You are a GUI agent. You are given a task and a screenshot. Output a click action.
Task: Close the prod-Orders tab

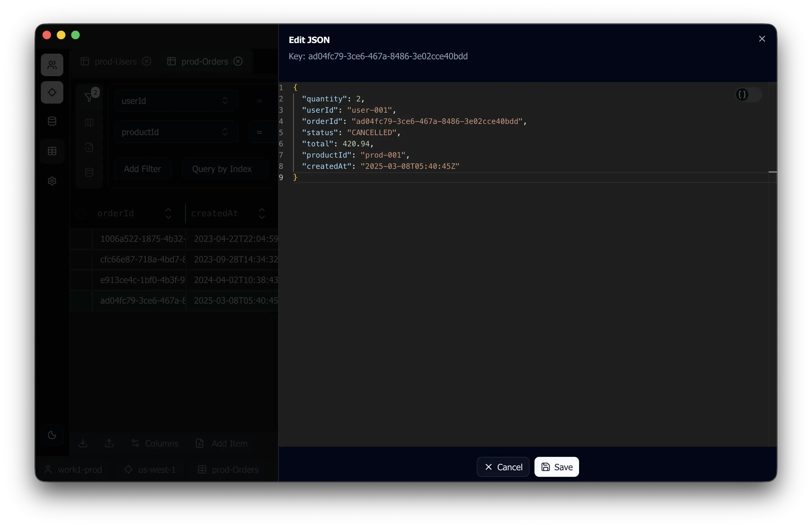238,61
